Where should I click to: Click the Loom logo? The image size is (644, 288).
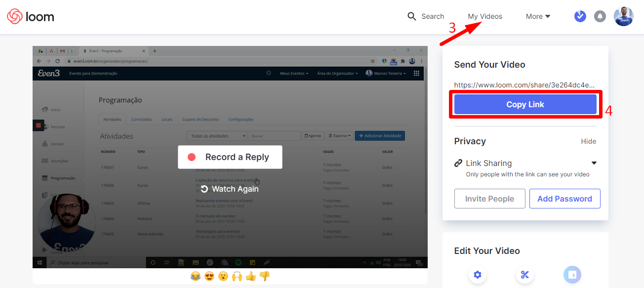(31, 17)
